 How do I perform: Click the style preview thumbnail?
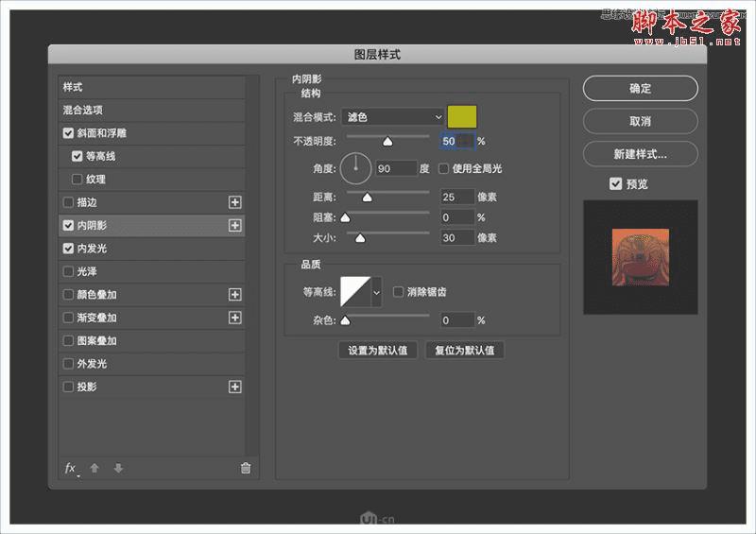click(641, 257)
